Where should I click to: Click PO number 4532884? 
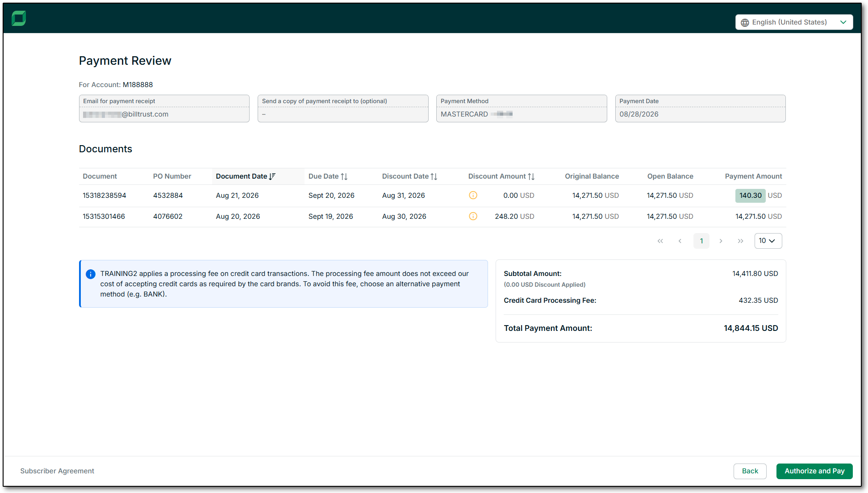pyautogui.click(x=168, y=196)
